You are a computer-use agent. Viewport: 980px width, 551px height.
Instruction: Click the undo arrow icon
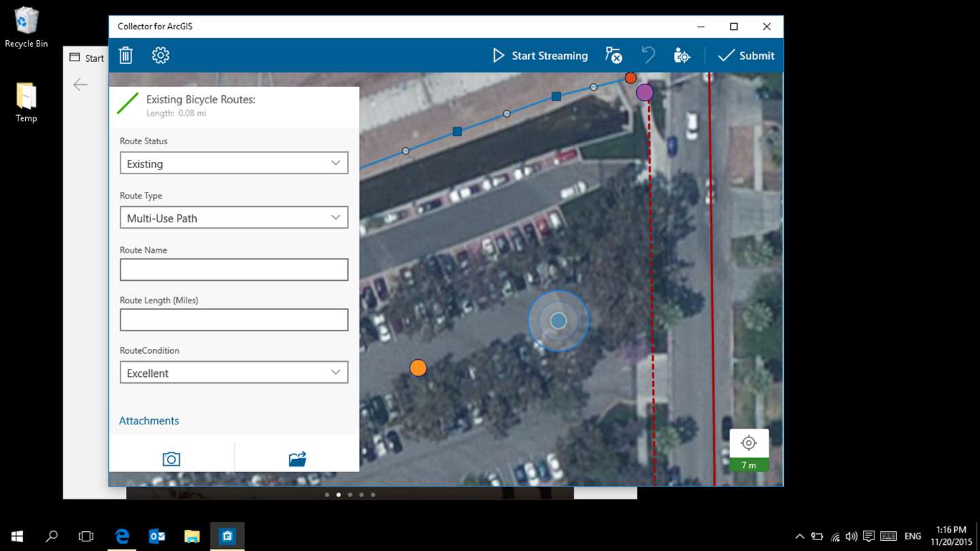coord(648,55)
